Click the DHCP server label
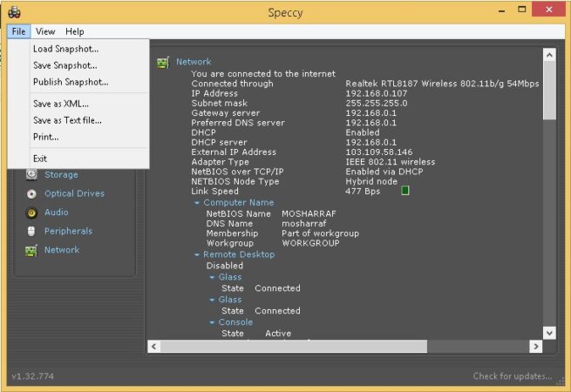Screen dimensions: 571x392 coord(219,143)
